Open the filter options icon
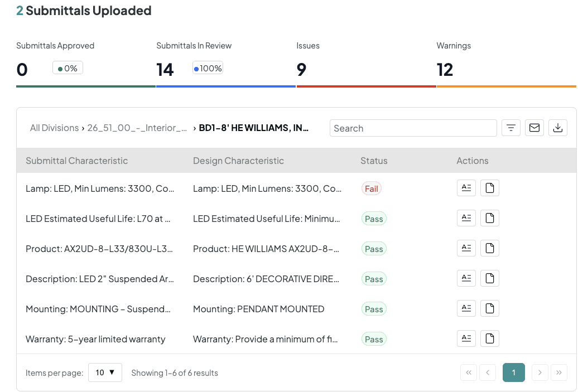Image resolution: width=578 pixels, height=392 pixels. 510,128
